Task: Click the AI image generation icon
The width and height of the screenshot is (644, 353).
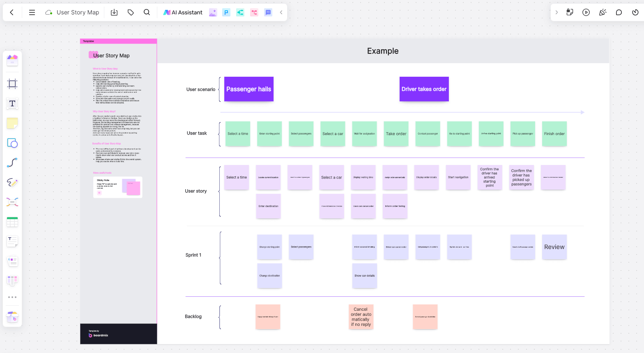Action: coord(213,12)
